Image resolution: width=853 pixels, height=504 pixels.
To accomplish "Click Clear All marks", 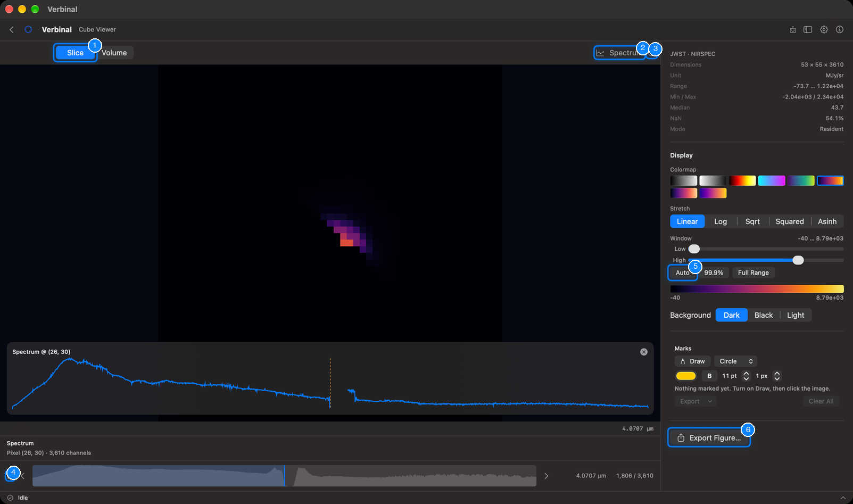I will [821, 401].
